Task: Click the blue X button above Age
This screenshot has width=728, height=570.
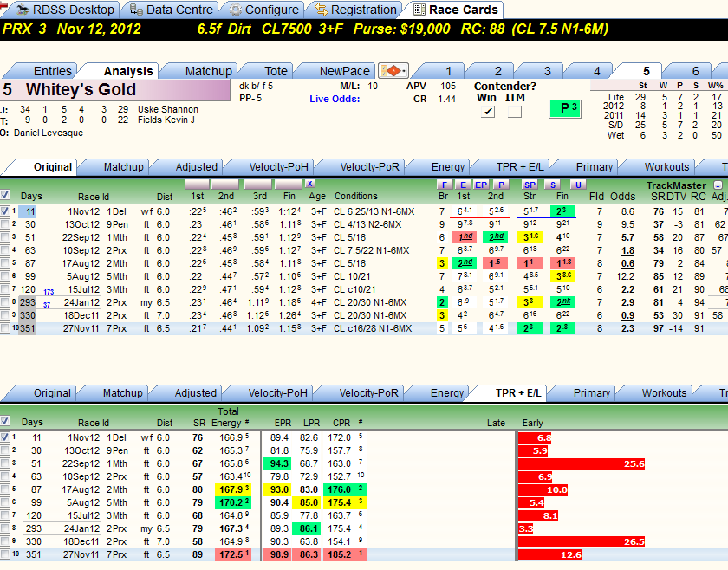Action: tap(309, 184)
